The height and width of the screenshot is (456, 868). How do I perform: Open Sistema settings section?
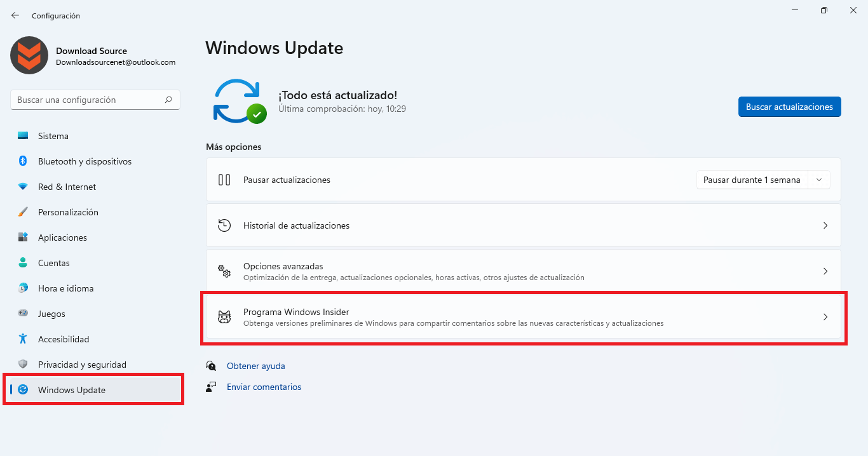[x=95, y=136]
